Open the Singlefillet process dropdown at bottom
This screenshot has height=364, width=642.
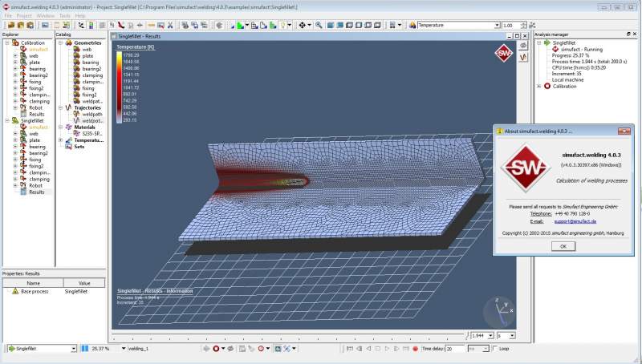74,349
